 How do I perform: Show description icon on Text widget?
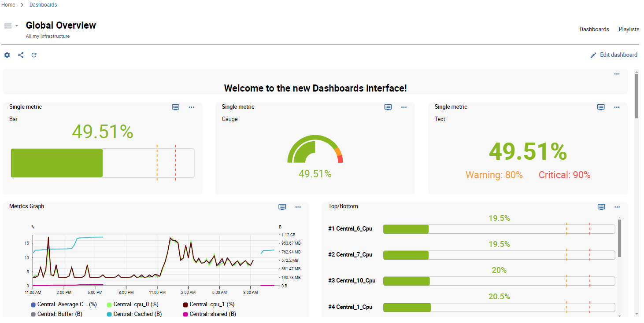click(x=601, y=107)
